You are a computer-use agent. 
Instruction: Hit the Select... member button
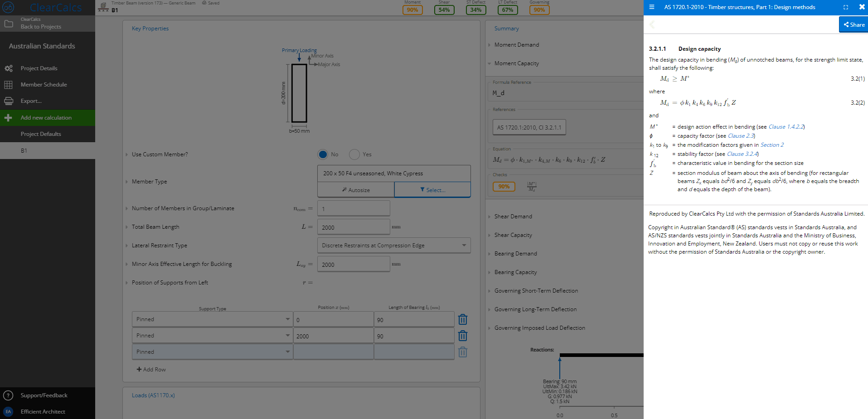coord(432,190)
